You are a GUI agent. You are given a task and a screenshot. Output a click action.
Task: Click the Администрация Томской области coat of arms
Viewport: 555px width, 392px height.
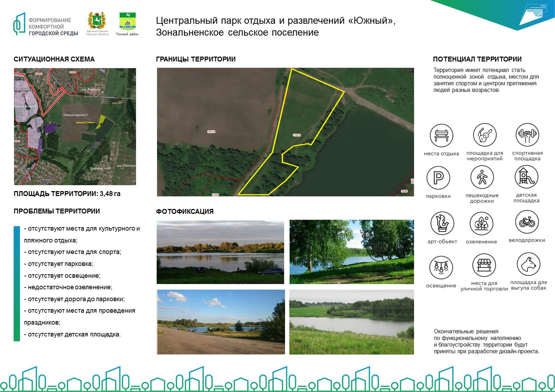point(97,23)
